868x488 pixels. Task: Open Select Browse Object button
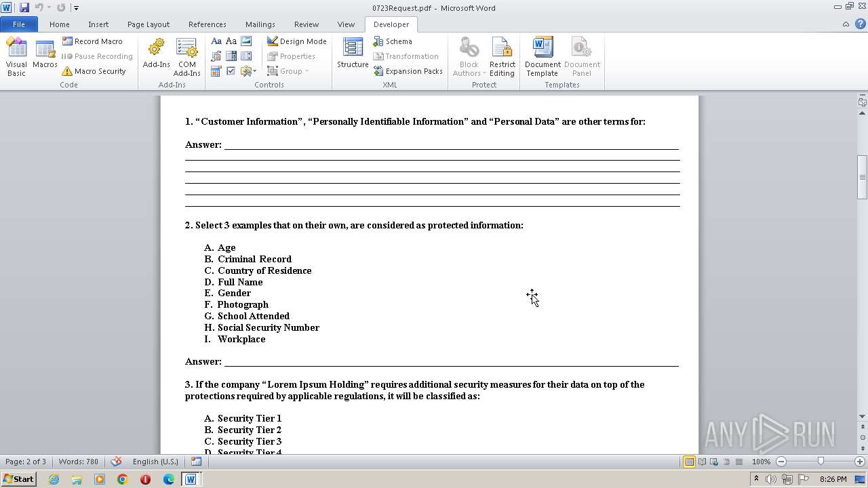pos(862,437)
